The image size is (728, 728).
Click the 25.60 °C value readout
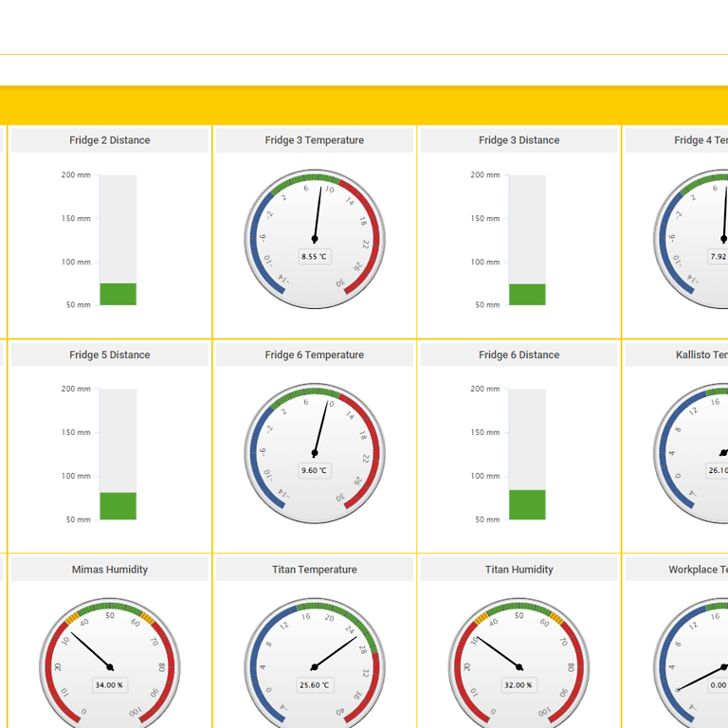(x=314, y=685)
